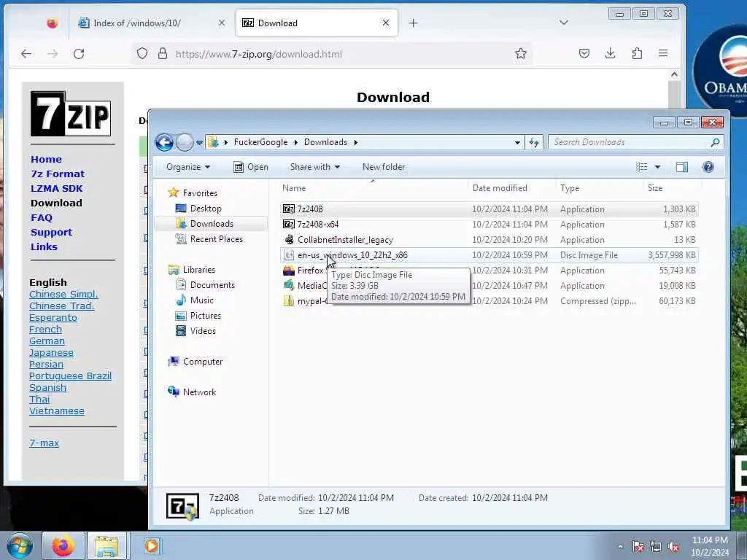Screen dimensions: 747x560
Task: Open Desktop in navigation pane
Action: click(205, 209)
